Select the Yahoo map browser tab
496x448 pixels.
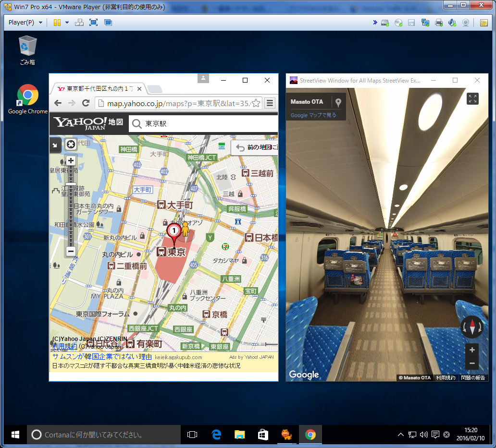(x=99, y=89)
